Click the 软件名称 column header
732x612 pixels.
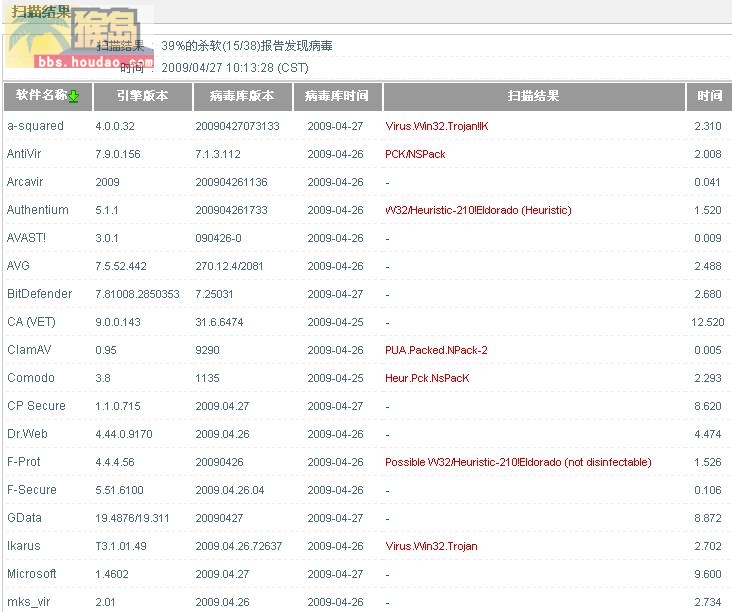coord(48,97)
